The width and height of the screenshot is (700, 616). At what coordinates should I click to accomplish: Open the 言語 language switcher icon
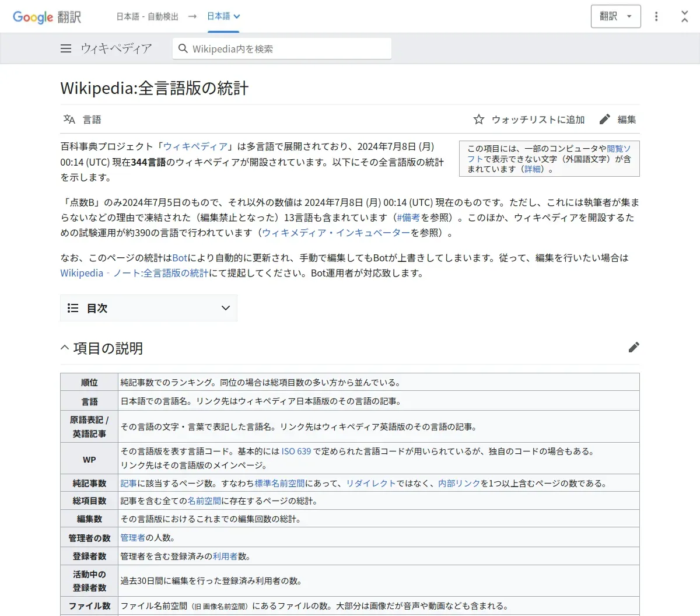pos(69,120)
